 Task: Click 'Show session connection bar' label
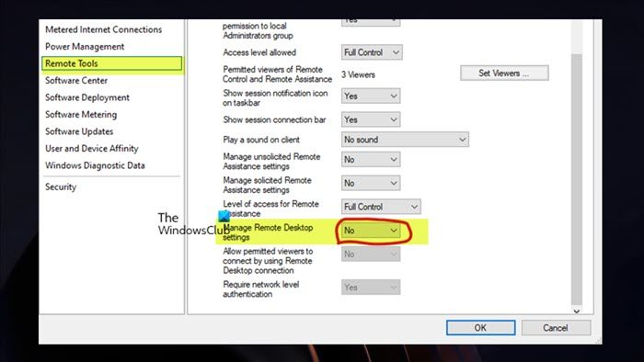(x=274, y=119)
